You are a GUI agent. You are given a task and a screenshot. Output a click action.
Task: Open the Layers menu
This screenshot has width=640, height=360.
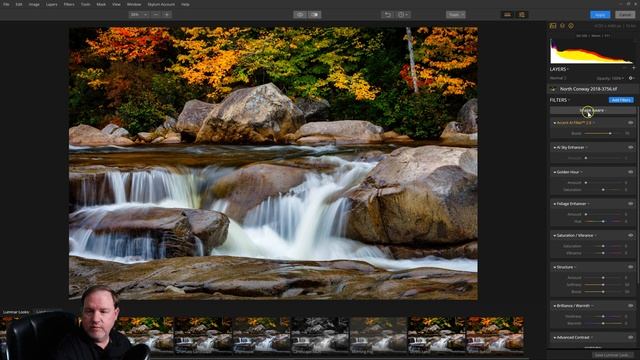pyautogui.click(x=51, y=4)
